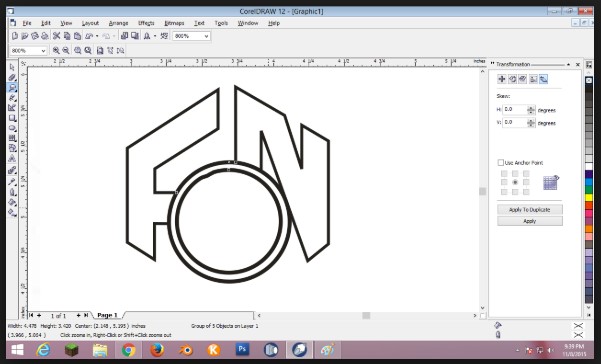Image resolution: width=601 pixels, height=364 pixels.
Task: Click the Zoom In magnifier icon
Action: pos(56,50)
